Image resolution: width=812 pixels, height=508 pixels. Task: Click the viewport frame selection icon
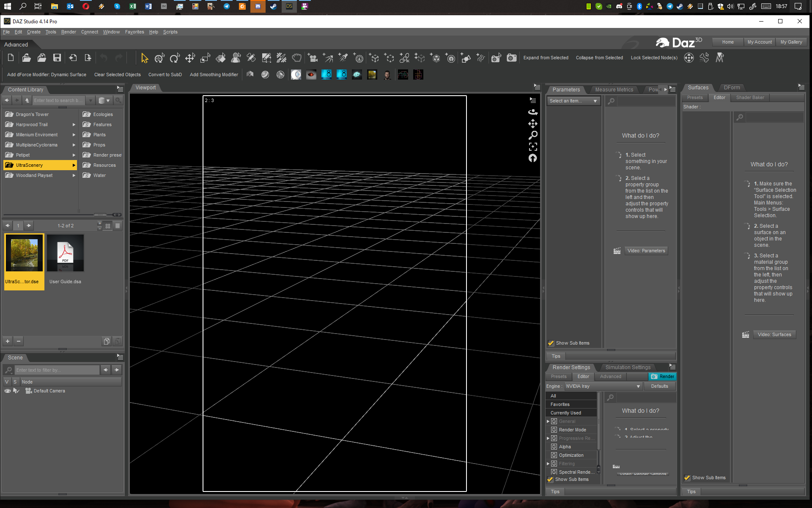pos(533,146)
